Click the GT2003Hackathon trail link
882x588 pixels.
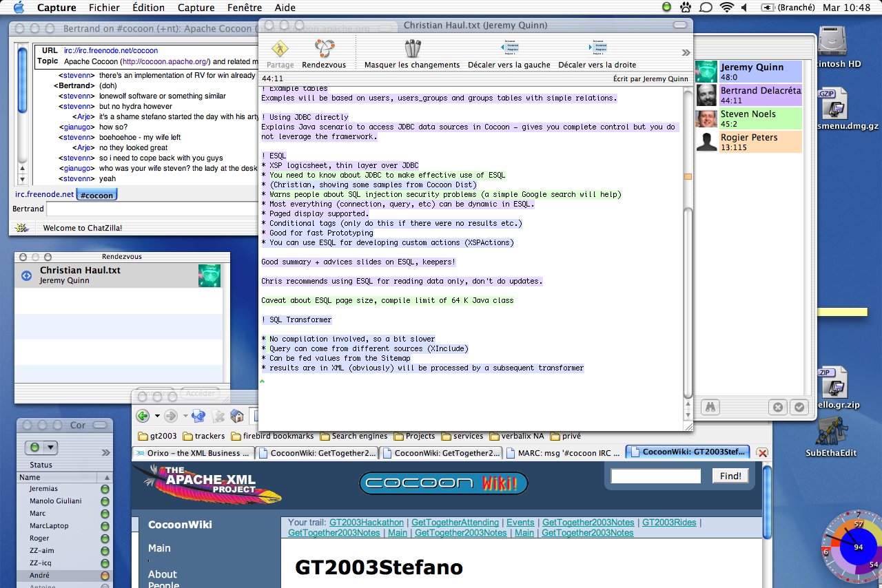click(367, 523)
